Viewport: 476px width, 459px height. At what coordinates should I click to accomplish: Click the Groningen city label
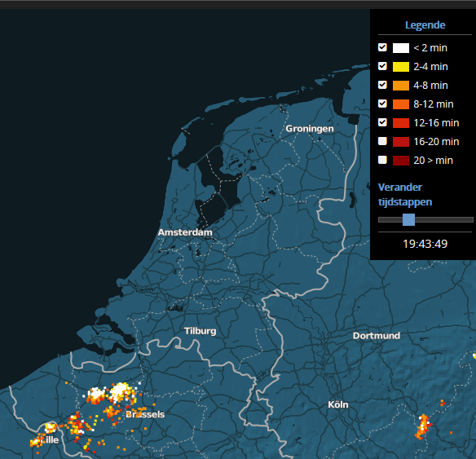[x=310, y=129]
